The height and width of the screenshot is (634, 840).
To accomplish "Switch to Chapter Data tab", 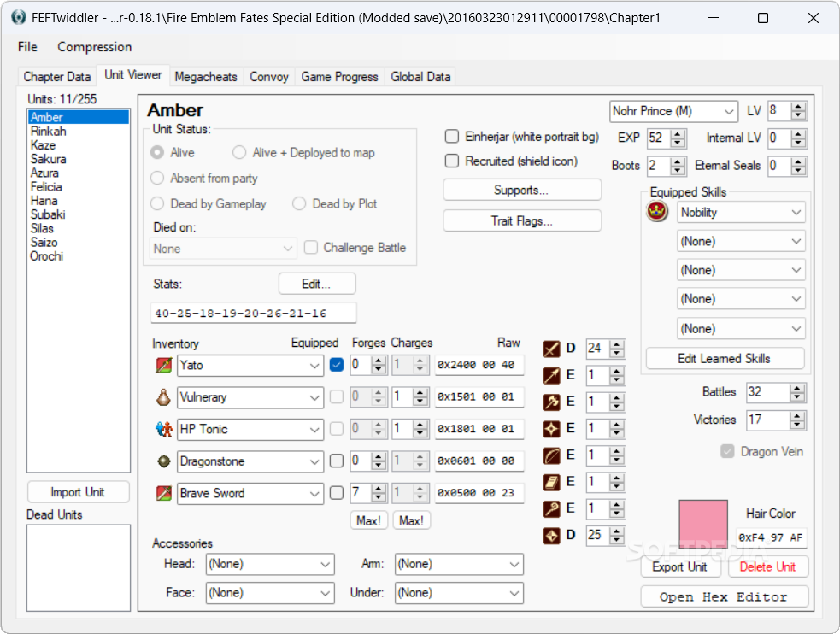I will (56, 77).
